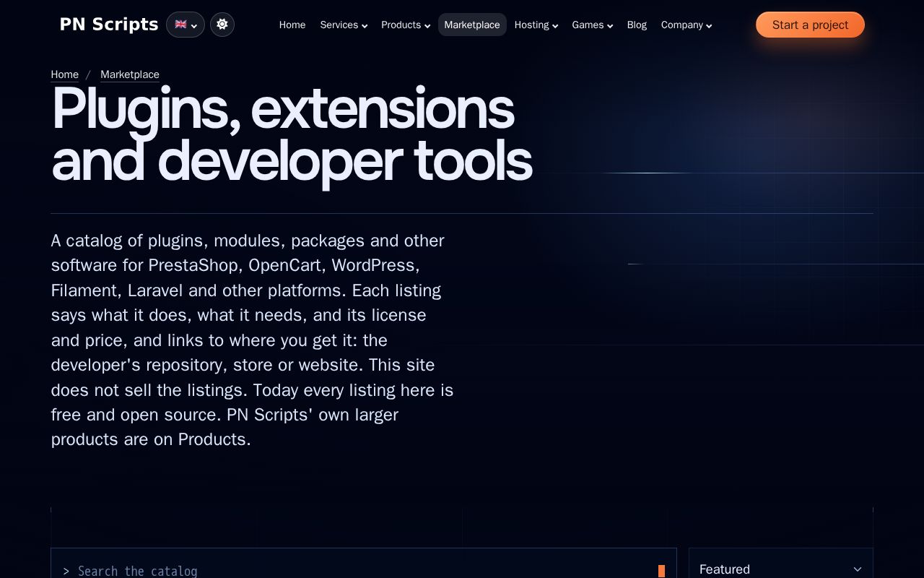Click the PN Scripts logo
The height and width of the screenshot is (578, 924).
pyautogui.click(x=109, y=25)
